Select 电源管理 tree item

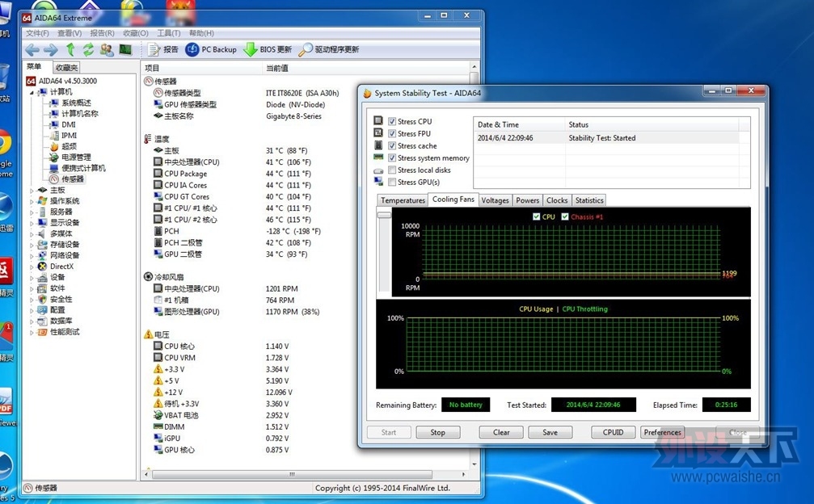pos(76,157)
